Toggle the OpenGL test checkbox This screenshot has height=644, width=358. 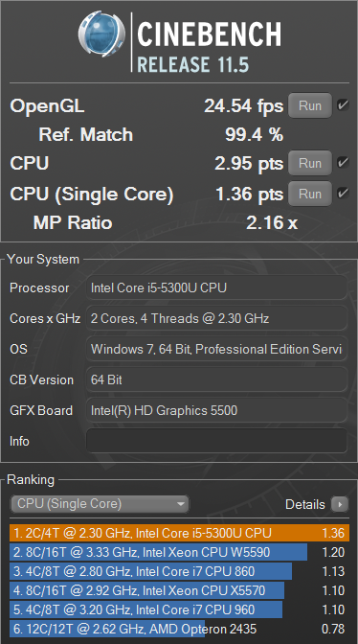click(x=343, y=105)
